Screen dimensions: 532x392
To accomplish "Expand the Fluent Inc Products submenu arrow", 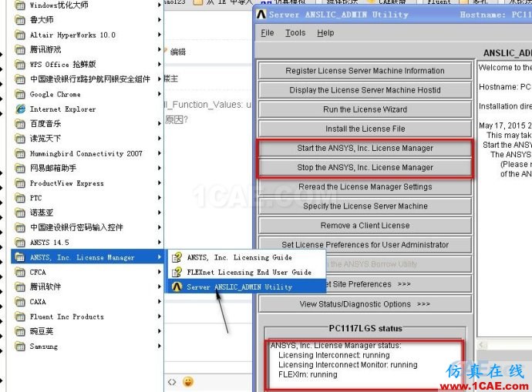I will pos(159,317).
